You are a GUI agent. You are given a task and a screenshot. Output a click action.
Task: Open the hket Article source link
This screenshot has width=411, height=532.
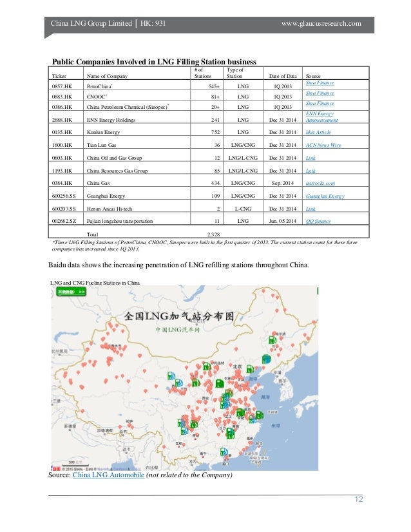[x=318, y=132]
